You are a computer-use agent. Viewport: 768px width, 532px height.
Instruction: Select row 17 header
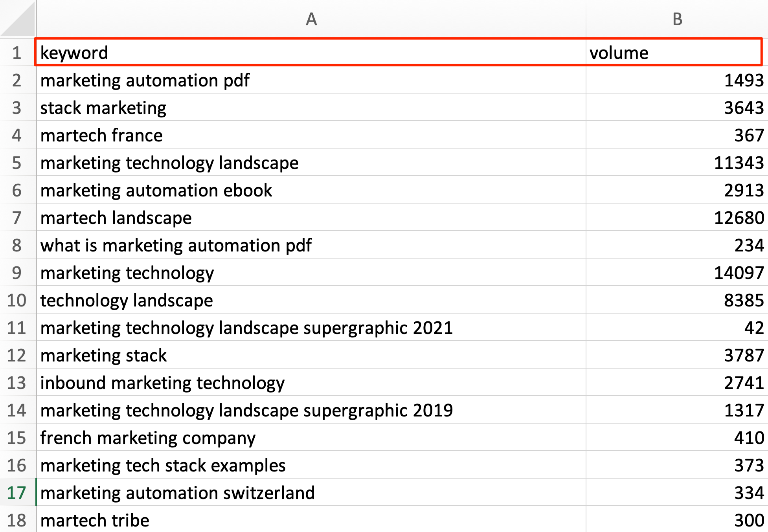coord(17,493)
